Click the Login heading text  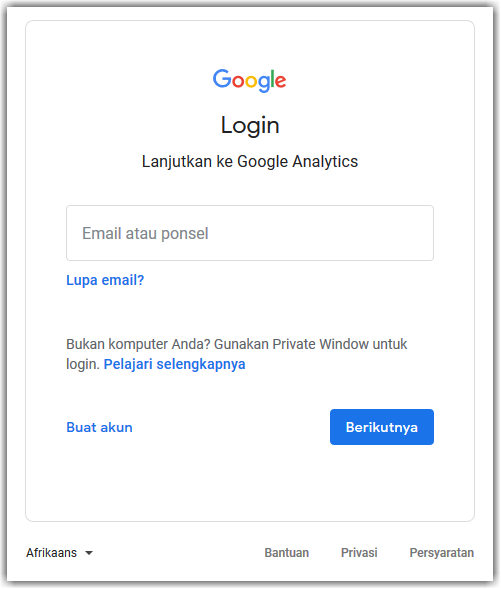point(250,125)
